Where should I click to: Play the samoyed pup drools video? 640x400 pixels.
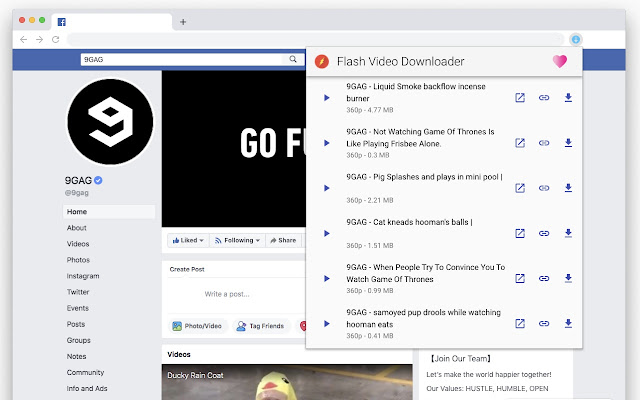(x=326, y=323)
